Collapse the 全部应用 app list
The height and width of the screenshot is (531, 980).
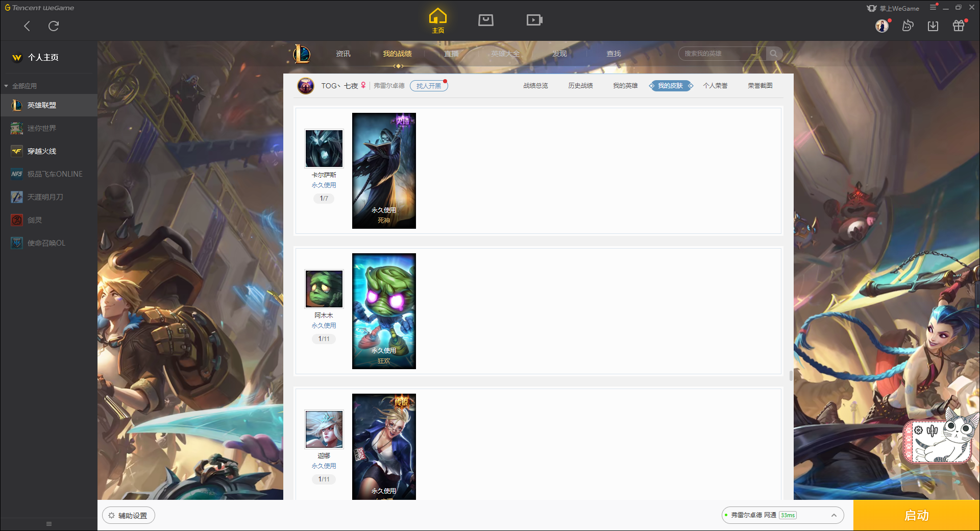pos(6,86)
